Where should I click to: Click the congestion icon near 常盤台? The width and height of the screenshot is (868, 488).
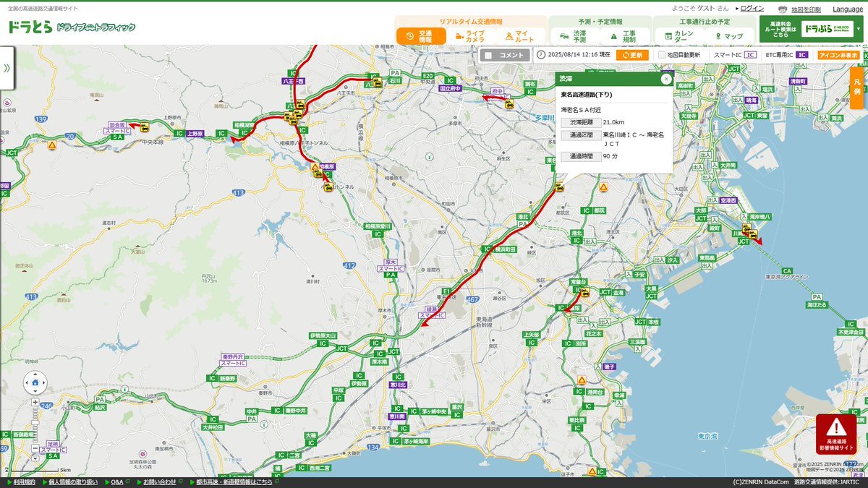[585, 292]
